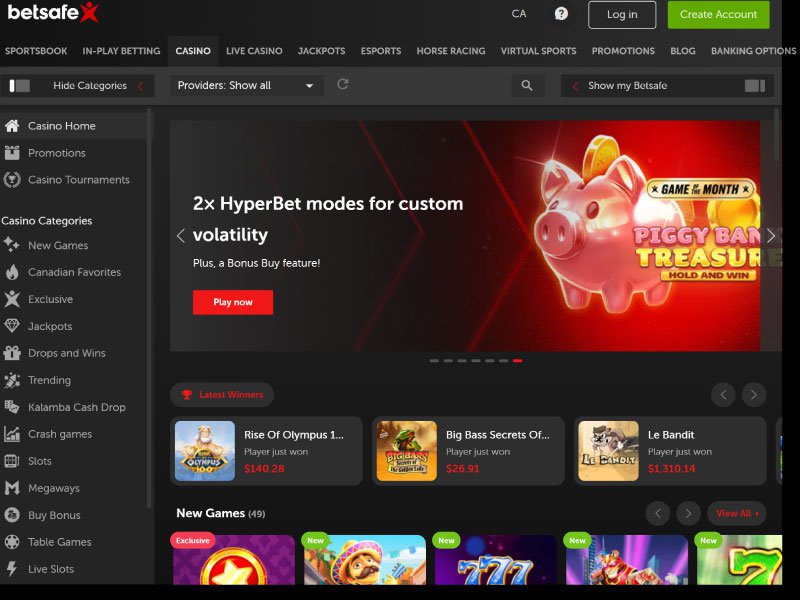Open the Rise Of Olympus winner card

266,451
